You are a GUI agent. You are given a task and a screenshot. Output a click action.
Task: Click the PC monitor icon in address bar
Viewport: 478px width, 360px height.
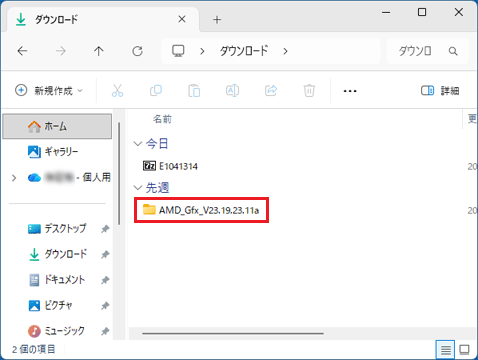pos(178,51)
